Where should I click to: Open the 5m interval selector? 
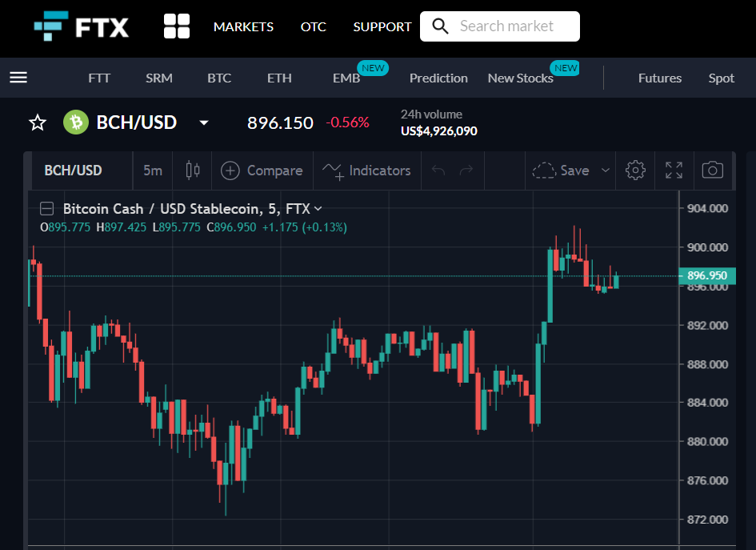click(x=152, y=171)
